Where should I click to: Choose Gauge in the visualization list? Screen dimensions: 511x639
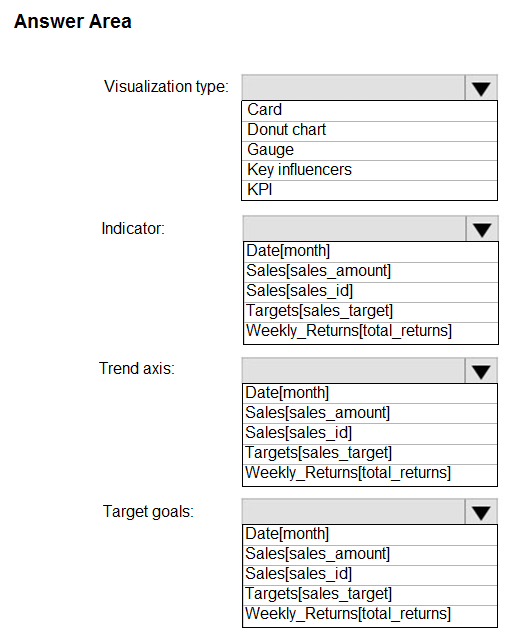pyautogui.click(x=369, y=150)
